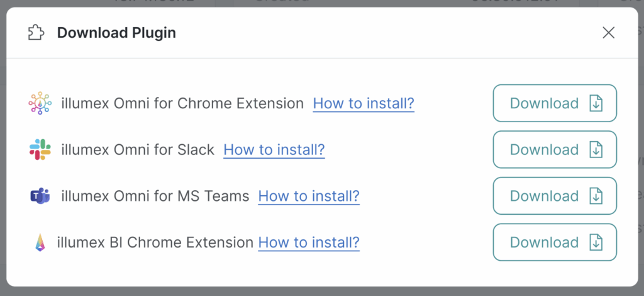Click the Slack logo icon

pos(40,150)
